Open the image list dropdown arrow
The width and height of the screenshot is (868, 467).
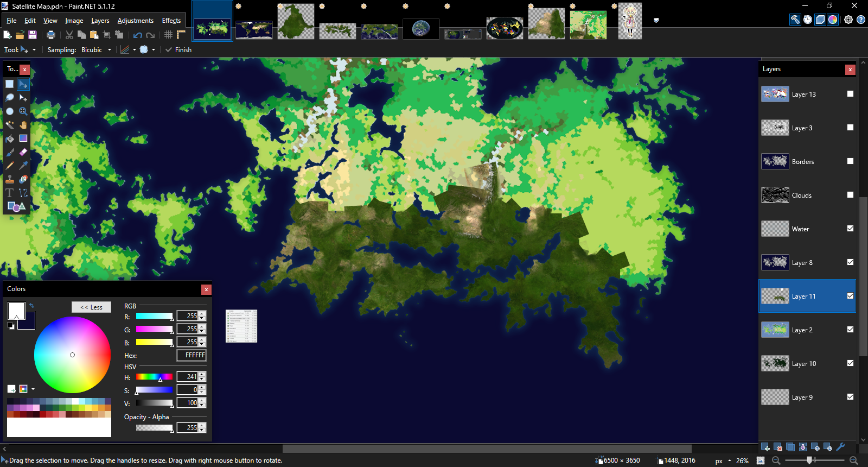(x=656, y=20)
